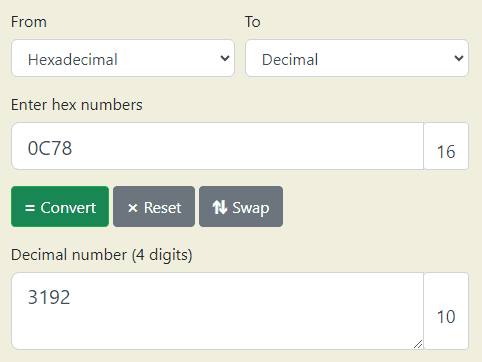Viewport: 482px width, 362px height.
Task: Open the From base Hexadecimal dropdown
Action: [x=123, y=58]
